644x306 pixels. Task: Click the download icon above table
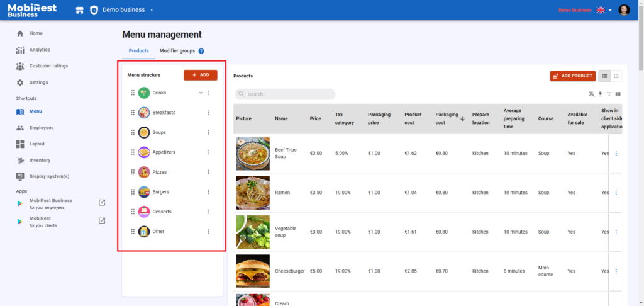coord(601,94)
